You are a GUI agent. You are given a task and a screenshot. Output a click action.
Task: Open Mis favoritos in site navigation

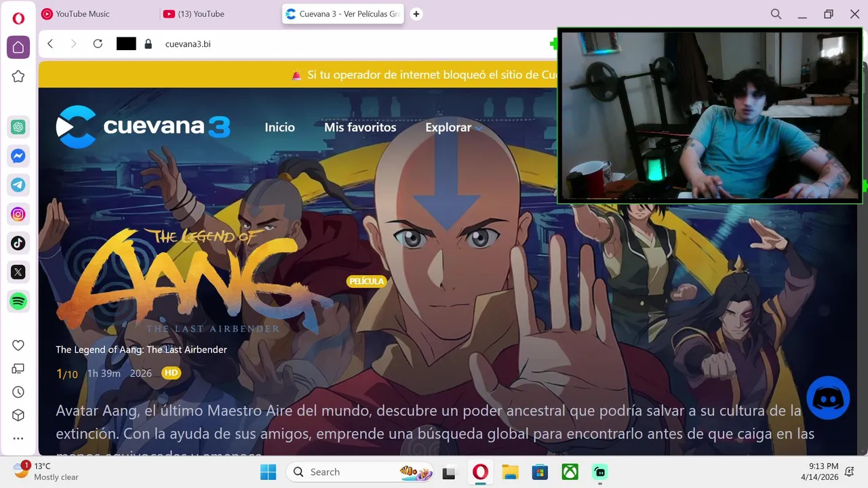coord(360,127)
